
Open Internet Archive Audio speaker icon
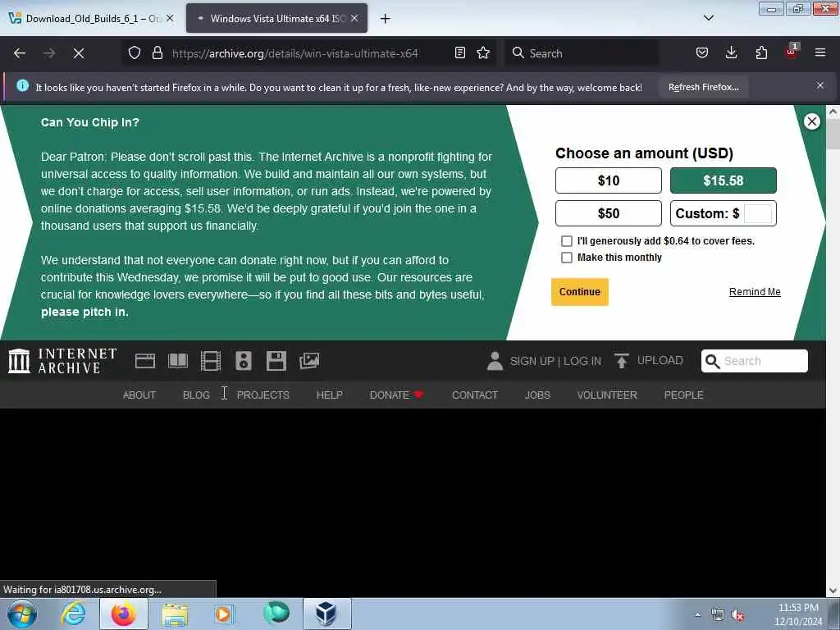coord(243,361)
